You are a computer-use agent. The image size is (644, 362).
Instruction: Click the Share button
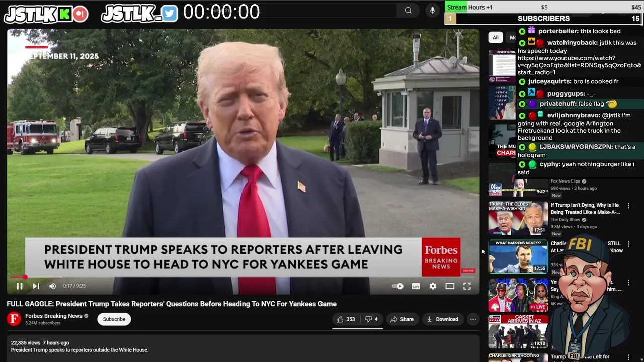402,319
